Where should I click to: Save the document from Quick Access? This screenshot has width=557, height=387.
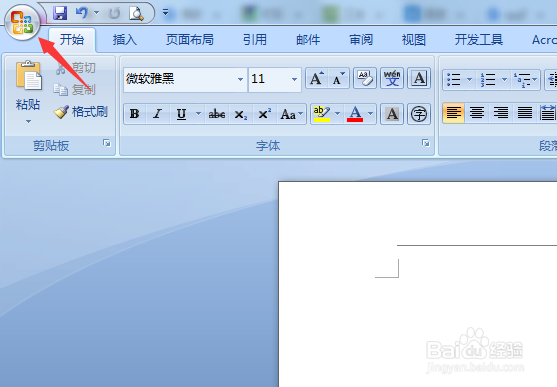click(60, 14)
